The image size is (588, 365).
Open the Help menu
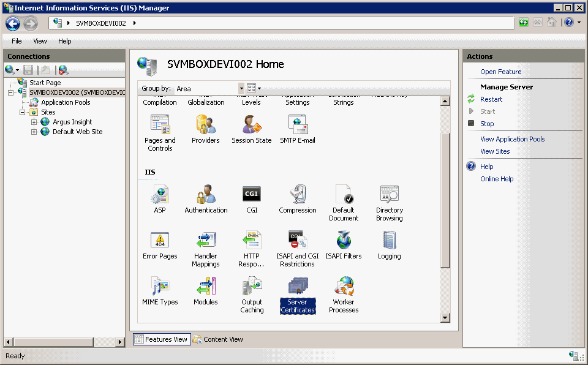coord(64,41)
